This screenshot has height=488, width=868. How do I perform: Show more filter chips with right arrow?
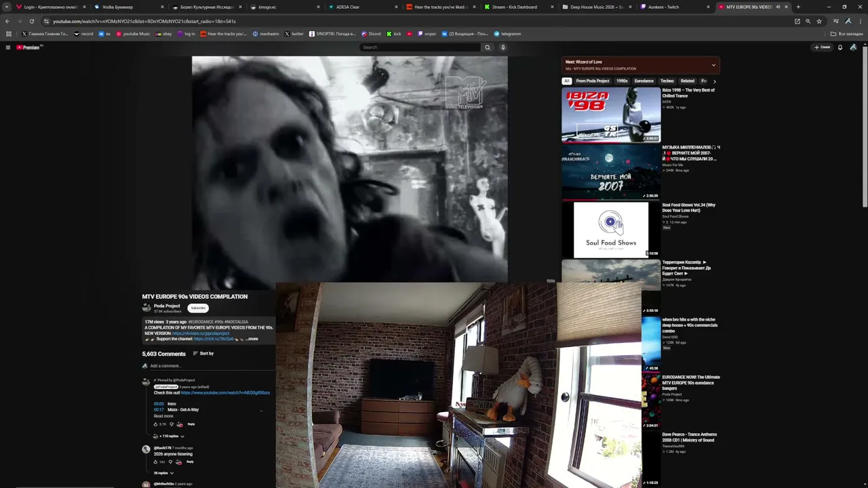coord(714,81)
